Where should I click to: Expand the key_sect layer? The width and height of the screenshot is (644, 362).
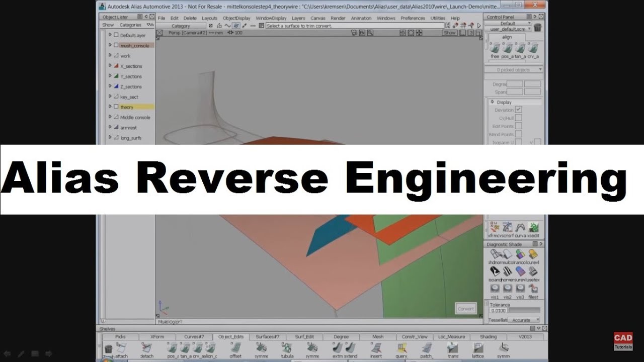(x=110, y=97)
